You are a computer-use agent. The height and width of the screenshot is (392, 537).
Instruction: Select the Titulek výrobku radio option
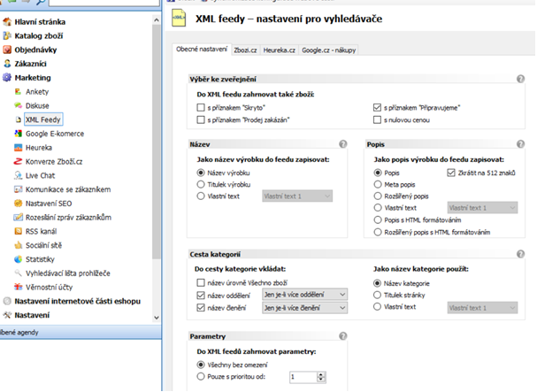[x=201, y=184]
